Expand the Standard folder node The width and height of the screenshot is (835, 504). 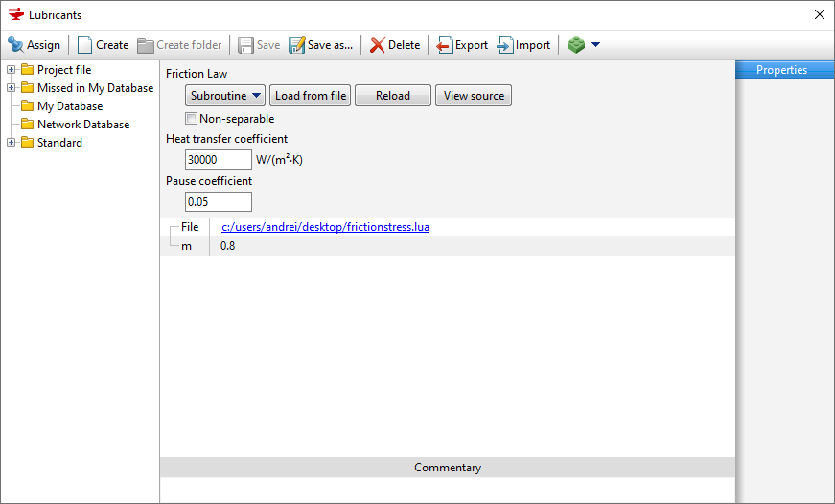pyautogui.click(x=12, y=143)
